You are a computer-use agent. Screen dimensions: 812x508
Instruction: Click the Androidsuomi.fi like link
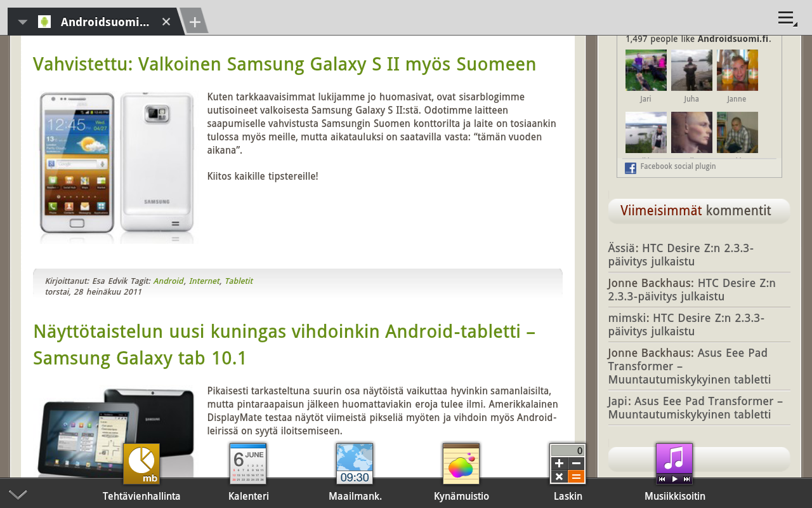[x=733, y=39]
